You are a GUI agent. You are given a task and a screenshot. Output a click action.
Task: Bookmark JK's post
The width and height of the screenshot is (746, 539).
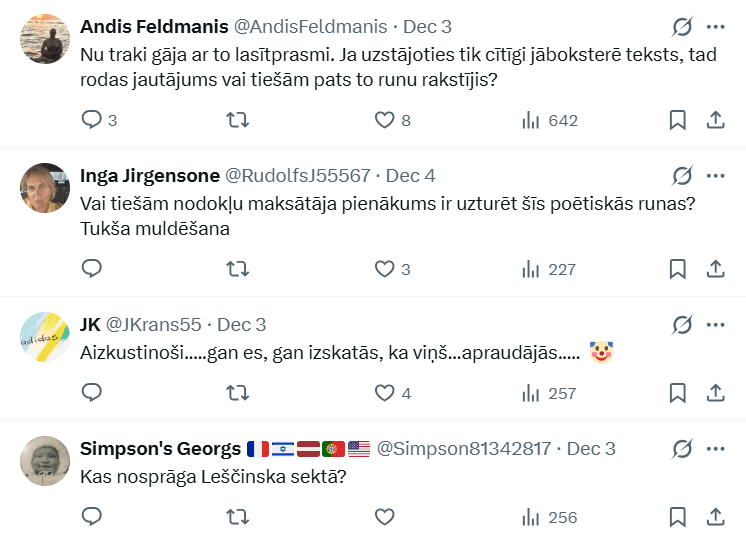click(677, 393)
